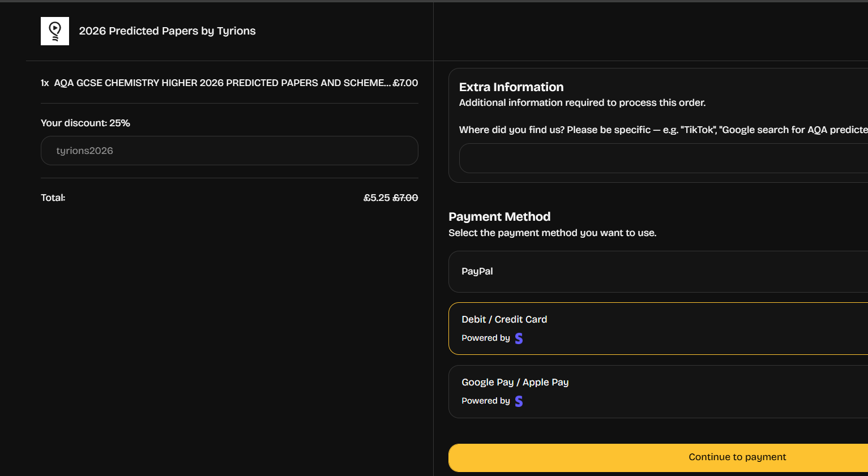Click the Payment Method heading

pos(499,217)
